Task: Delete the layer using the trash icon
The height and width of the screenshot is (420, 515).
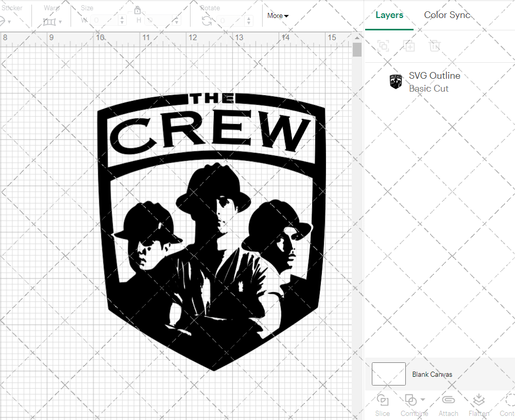Action: 435,46
